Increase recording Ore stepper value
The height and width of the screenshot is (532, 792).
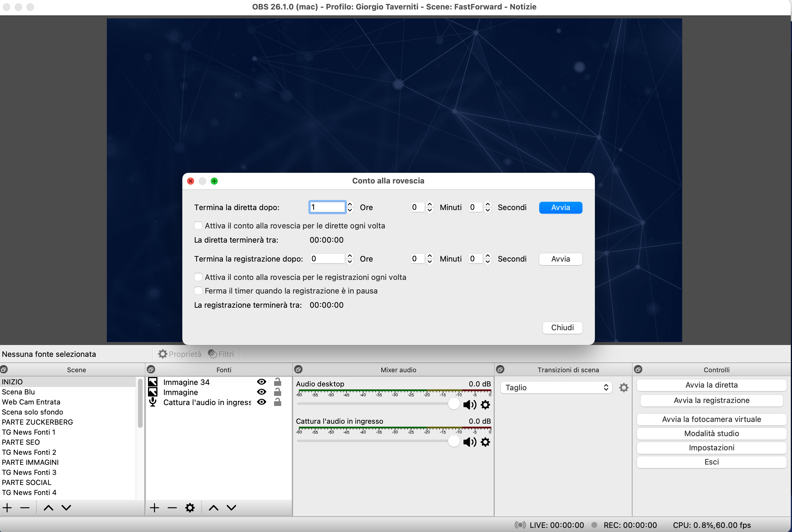pyautogui.click(x=350, y=256)
